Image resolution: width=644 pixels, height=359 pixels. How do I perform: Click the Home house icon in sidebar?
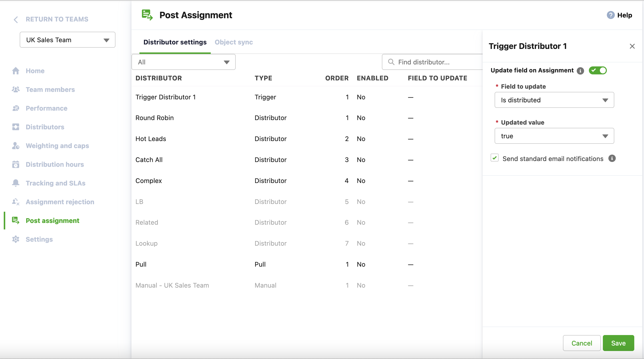click(x=16, y=71)
